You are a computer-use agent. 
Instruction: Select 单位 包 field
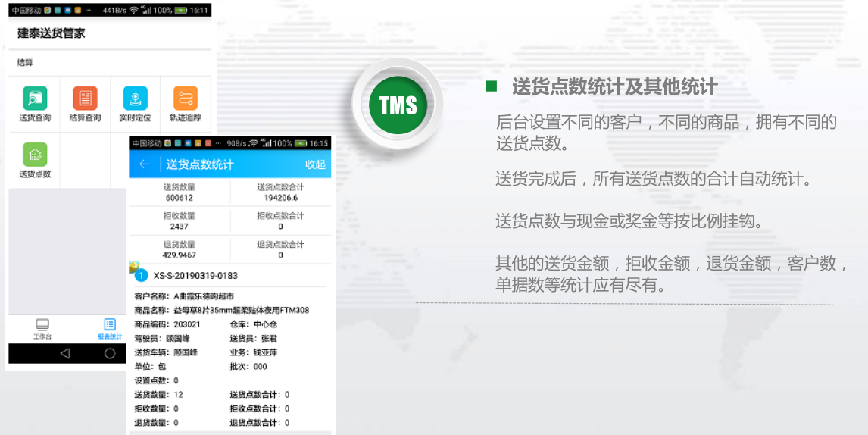tap(150, 366)
